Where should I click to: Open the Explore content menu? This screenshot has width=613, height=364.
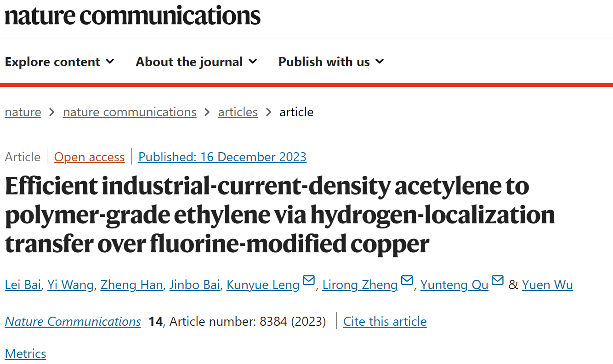coord(59,62)
